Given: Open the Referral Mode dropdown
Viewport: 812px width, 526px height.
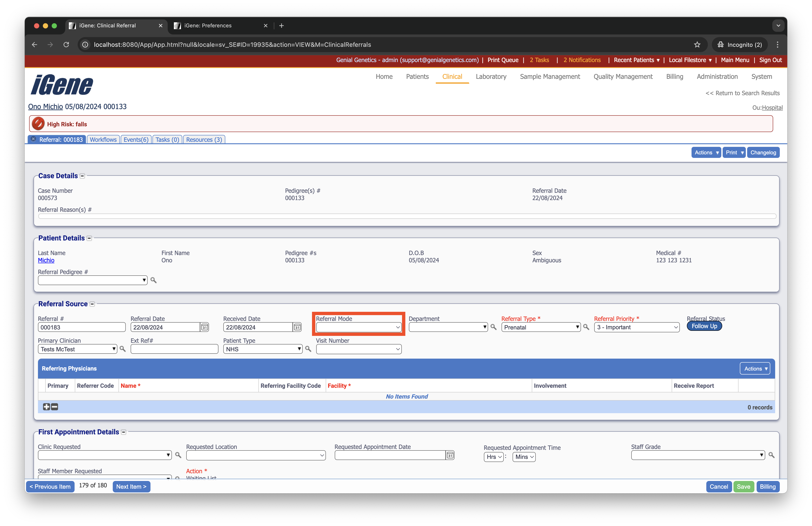Looking at the screenshot, I should pyautogui.click(x=359, y=327).
